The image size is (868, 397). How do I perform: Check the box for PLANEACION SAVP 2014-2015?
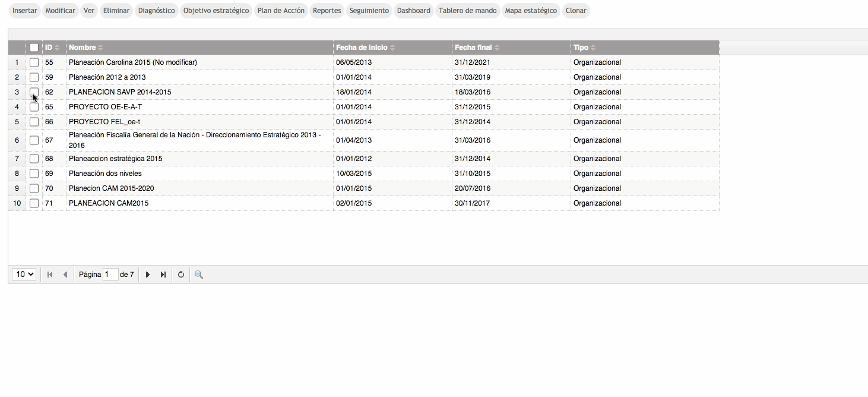[34, 92]
